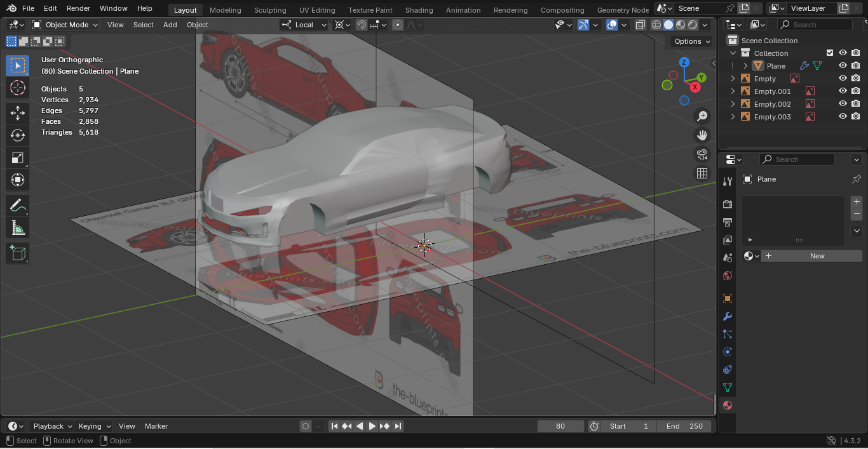
Task: Open the Modifiers wrench properties tab
Action: pos(728,316)
